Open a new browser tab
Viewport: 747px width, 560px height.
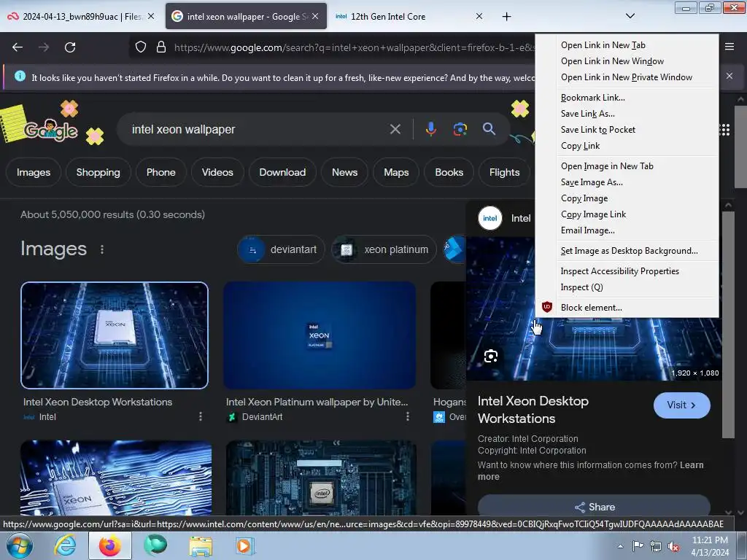506,17
